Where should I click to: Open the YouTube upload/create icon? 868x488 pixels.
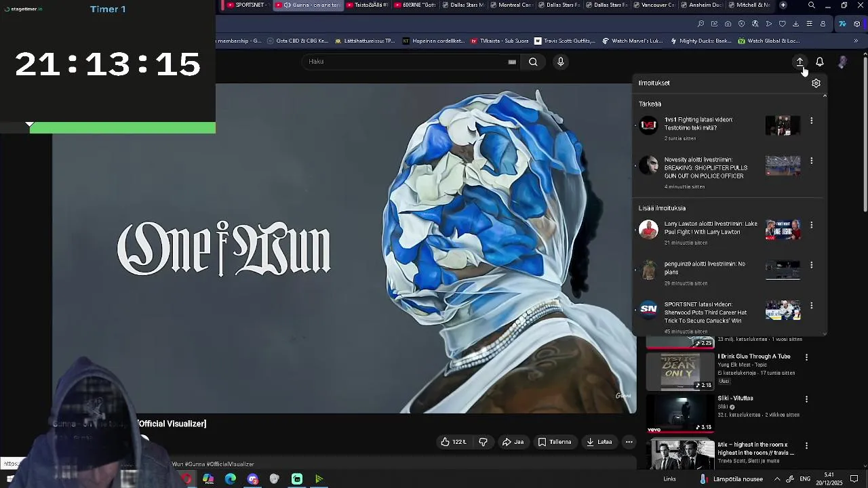(x=800, y=62)
